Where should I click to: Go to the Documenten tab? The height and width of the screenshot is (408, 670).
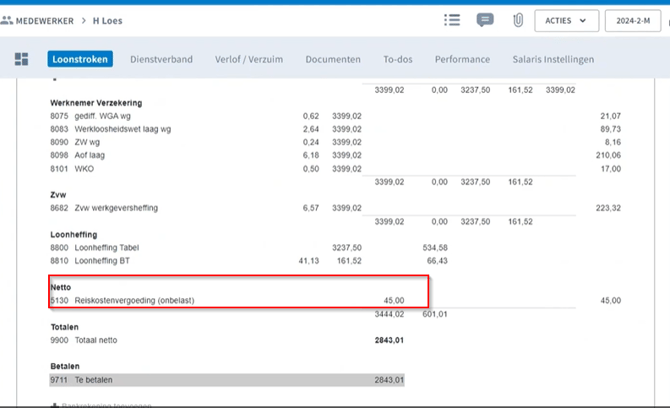click(x=333, y=59)
